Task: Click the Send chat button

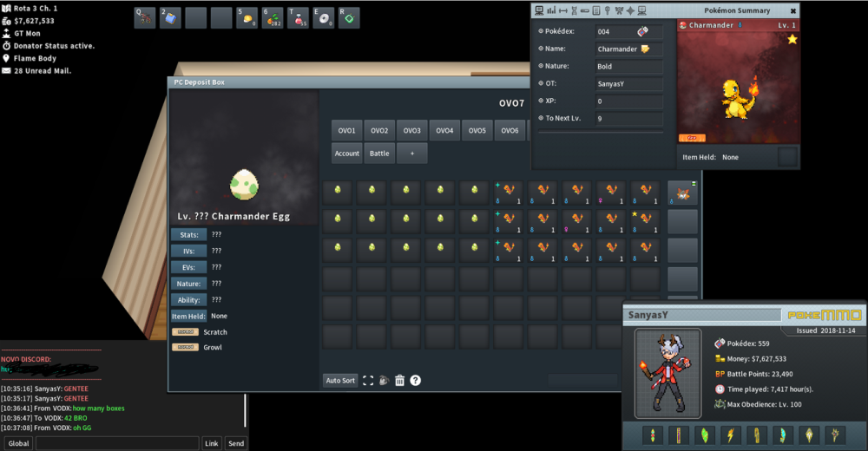Action: (x=236, y=443)
